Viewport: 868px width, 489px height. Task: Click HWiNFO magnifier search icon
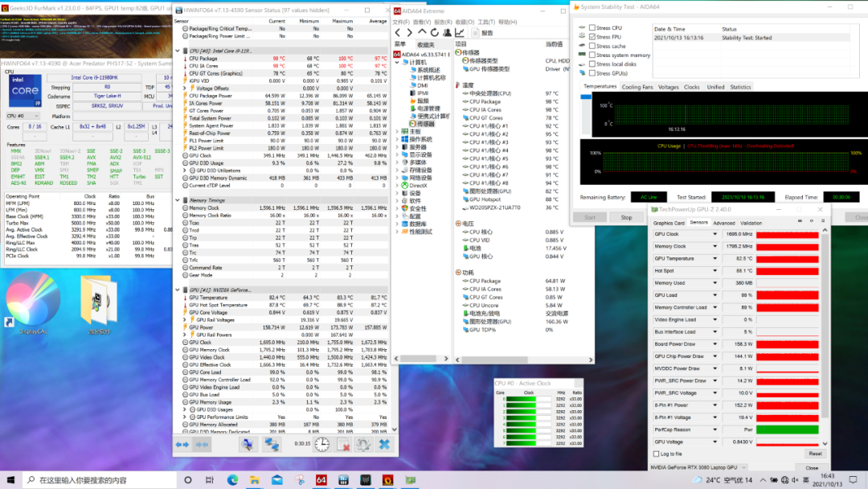pos(248,444)
